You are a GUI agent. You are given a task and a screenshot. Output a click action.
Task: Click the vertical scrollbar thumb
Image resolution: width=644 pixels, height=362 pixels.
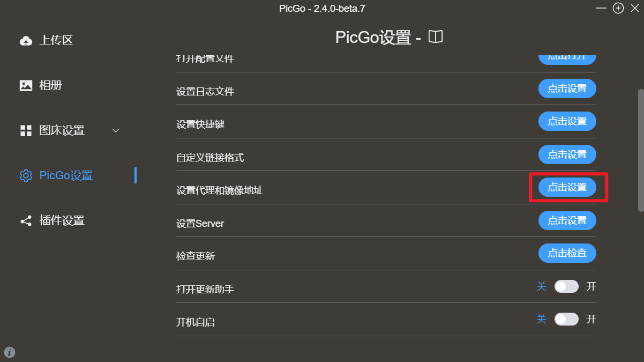coord(640,150)
